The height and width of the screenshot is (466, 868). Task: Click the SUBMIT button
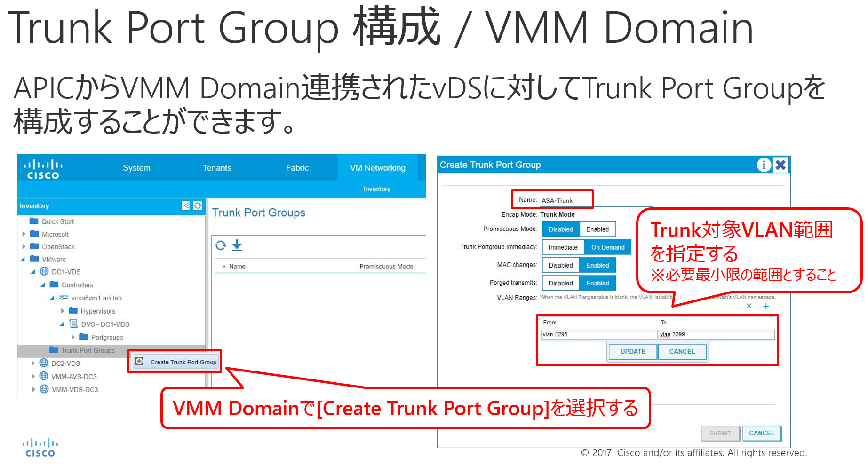coord(720,433)
